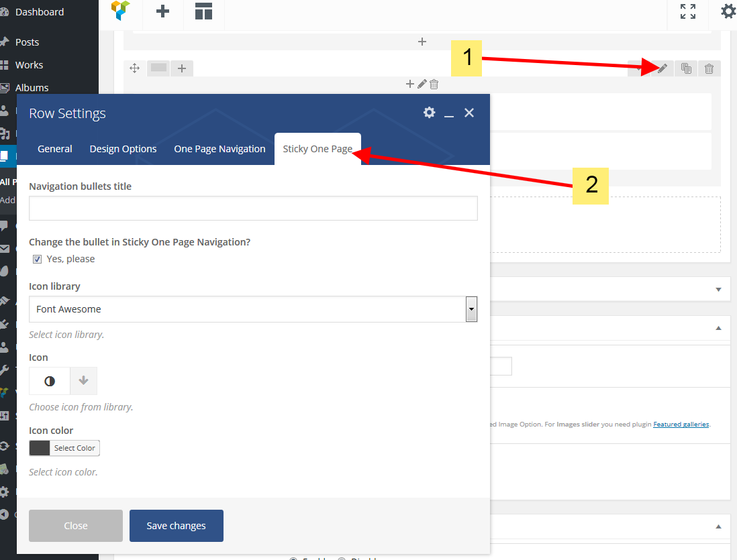Click the Add Element plus icon in top toolbar
Screen dimensions: 737x560
point(162,11)
